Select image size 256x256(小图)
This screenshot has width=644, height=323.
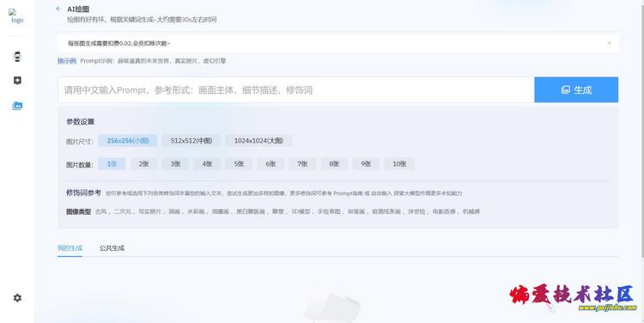(x=128, y=141)
